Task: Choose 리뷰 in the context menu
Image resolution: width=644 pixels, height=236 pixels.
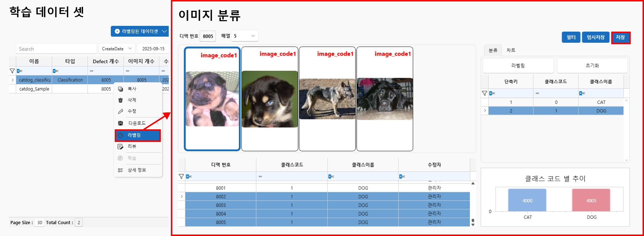Action: click(138, 146)
